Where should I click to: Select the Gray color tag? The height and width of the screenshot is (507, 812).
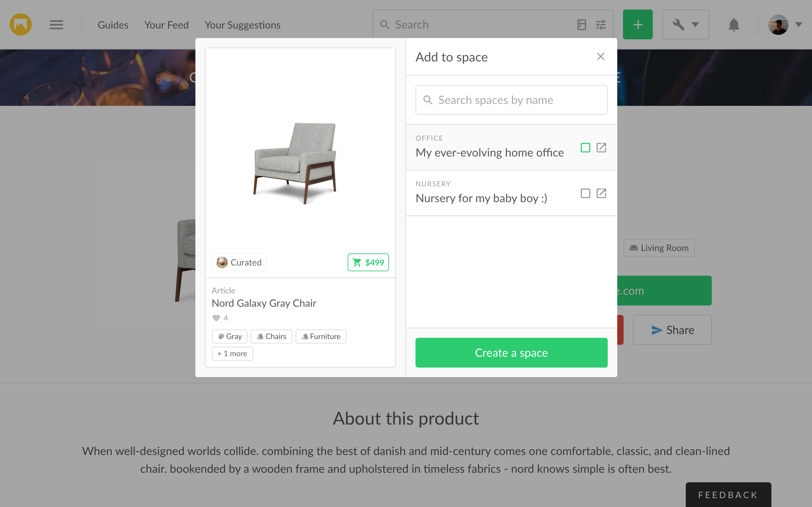point(230,336)
